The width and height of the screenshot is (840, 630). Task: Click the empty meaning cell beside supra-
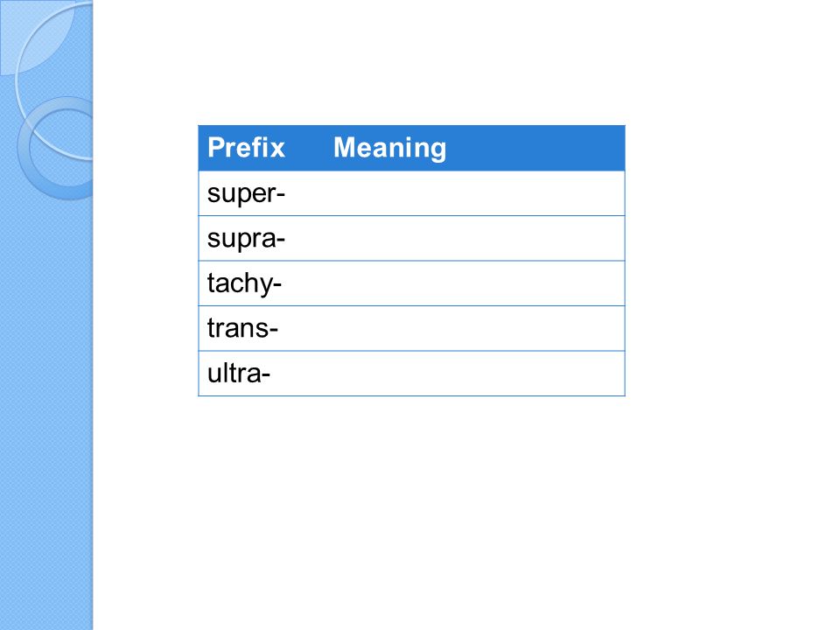tap(474, 238)
